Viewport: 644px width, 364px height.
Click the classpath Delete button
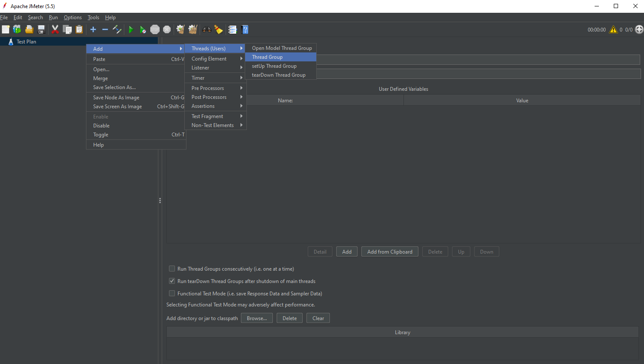[x=289, y=318]
